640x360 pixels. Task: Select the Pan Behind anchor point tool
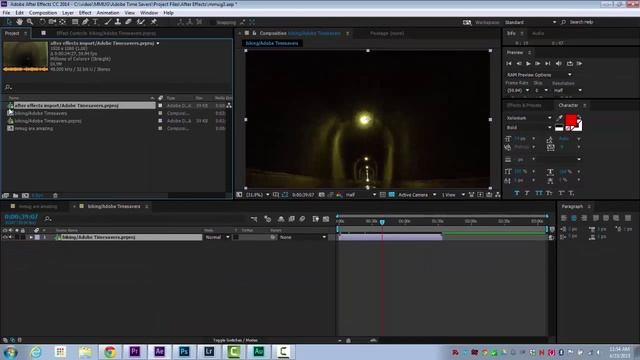tap(62, 22)
